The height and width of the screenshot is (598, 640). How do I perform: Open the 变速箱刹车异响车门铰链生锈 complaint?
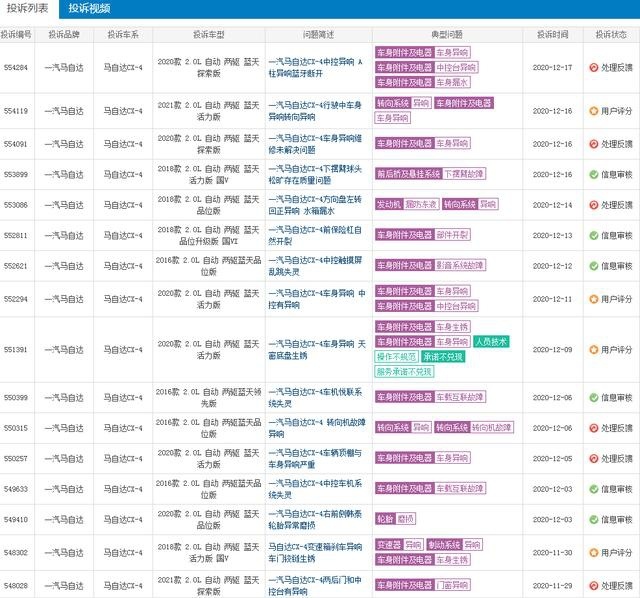315,553
